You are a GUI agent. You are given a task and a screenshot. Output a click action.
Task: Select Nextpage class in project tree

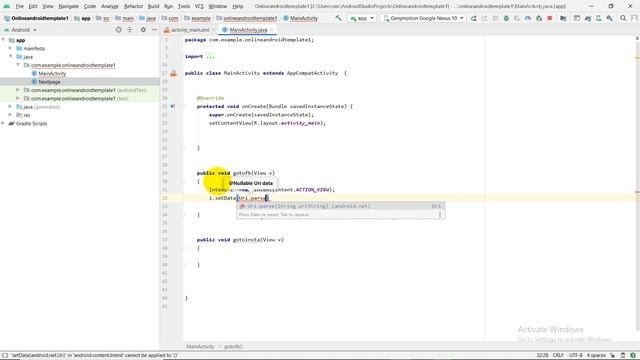pos(49,82)
